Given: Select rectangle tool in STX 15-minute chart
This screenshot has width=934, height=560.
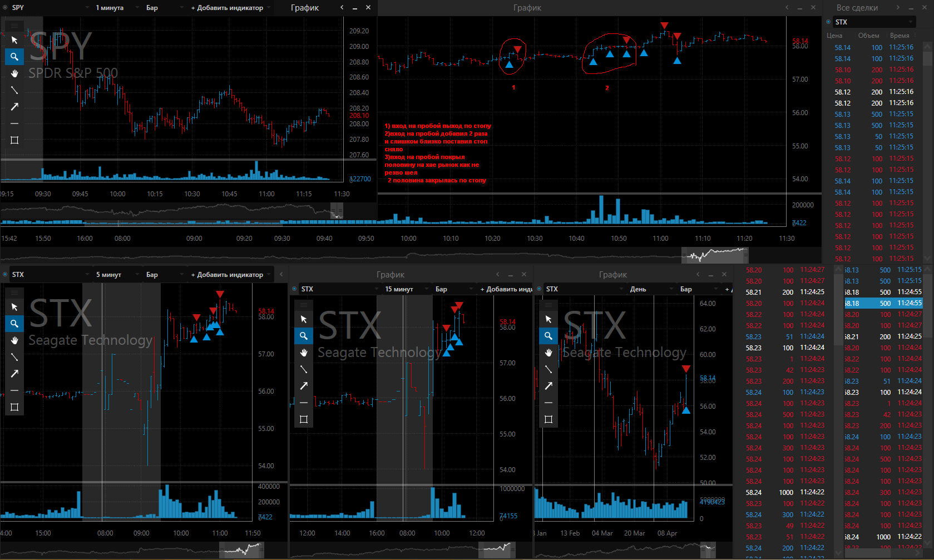Looking at the screenshot, I should tap(304, 419).
